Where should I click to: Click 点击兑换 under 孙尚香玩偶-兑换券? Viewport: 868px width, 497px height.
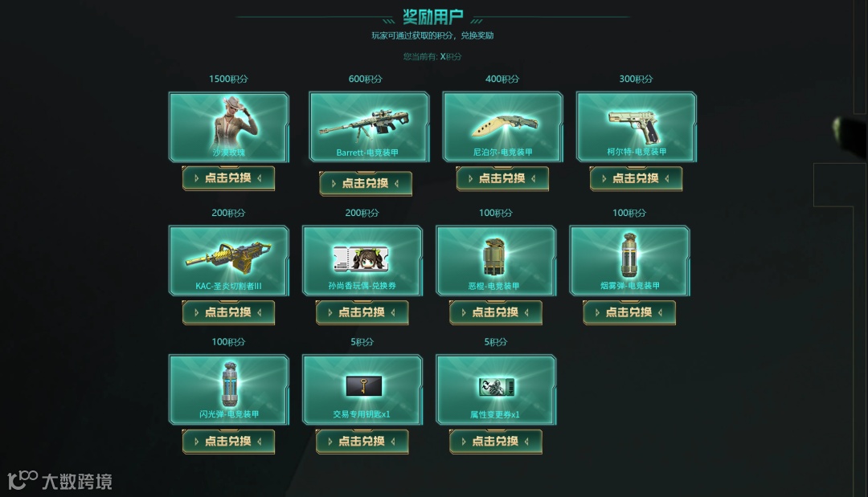point(362,312)
